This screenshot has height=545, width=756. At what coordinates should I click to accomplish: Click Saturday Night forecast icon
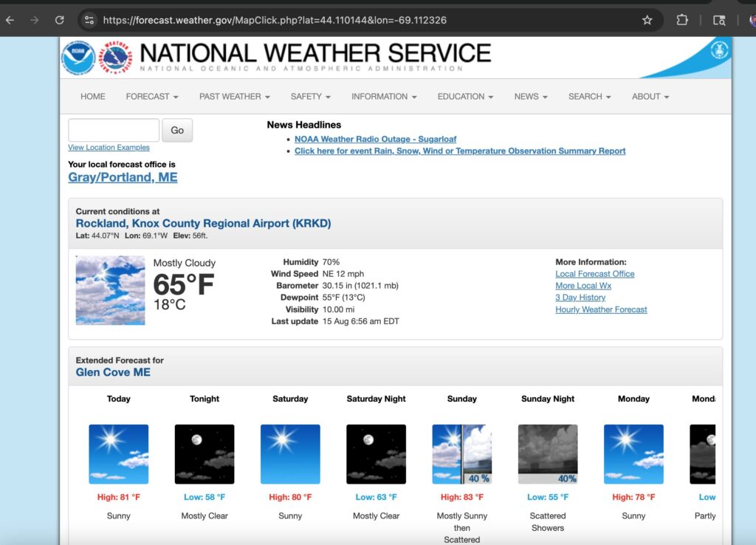[376, 454]
